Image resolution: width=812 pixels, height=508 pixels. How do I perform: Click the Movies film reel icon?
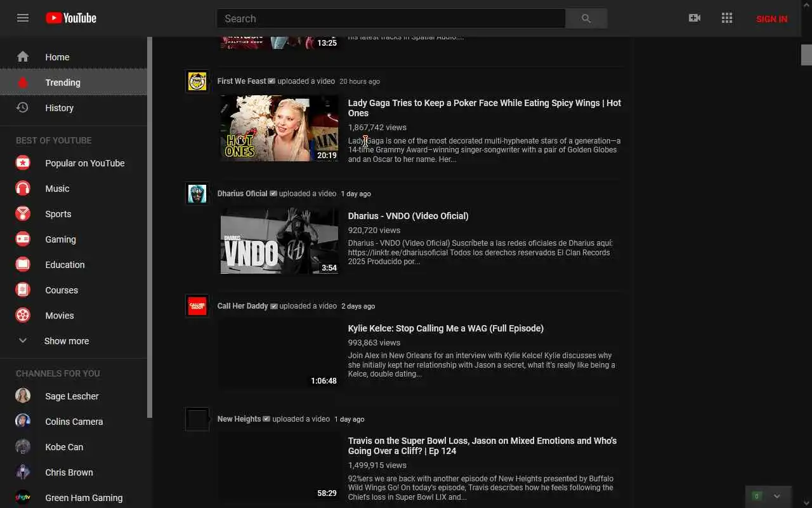23,316
